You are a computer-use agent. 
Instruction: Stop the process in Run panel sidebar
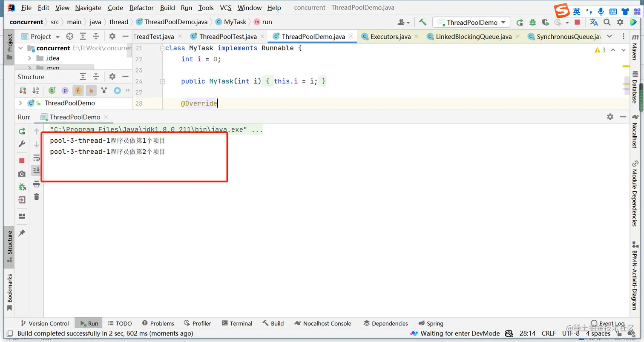point(22,161)
